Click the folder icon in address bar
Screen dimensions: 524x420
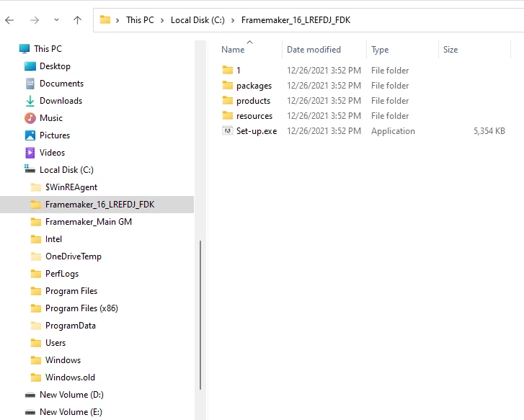pos(105,19)
